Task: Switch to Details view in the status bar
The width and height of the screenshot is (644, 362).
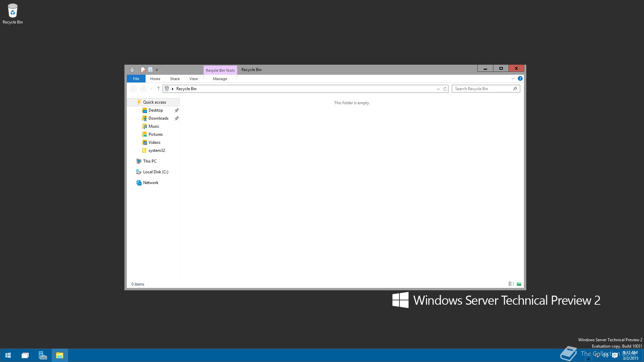Action: click(x=512, y=284)
